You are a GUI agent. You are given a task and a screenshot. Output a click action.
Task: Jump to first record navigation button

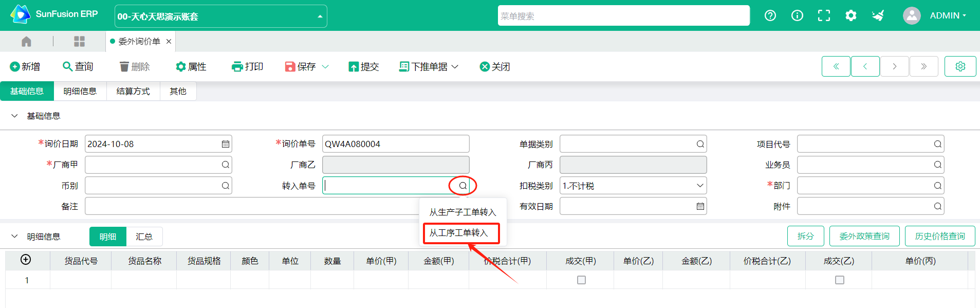tap(836, 66)
